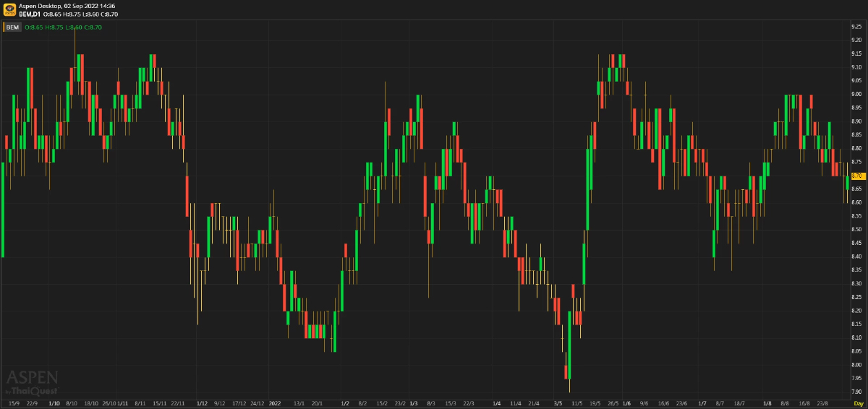Click the 1/12 date axis label
The height and width of the screenshot is (409, 868).
click(202, 402)
